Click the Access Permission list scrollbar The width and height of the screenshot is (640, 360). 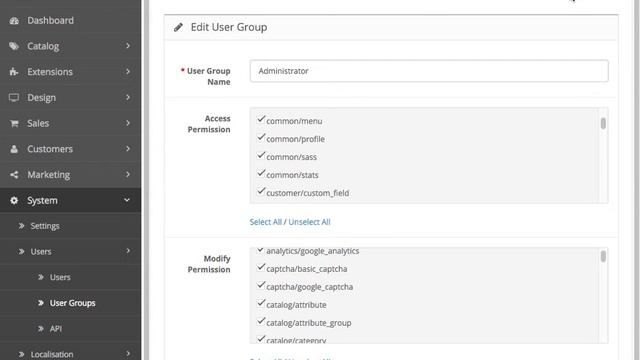(x=603, y=123)
